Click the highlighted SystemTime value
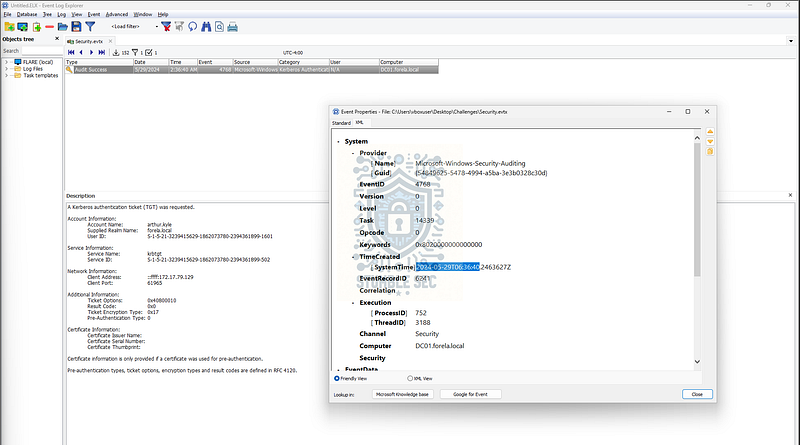This screenshot has width=800, height=445. point(447,267)
